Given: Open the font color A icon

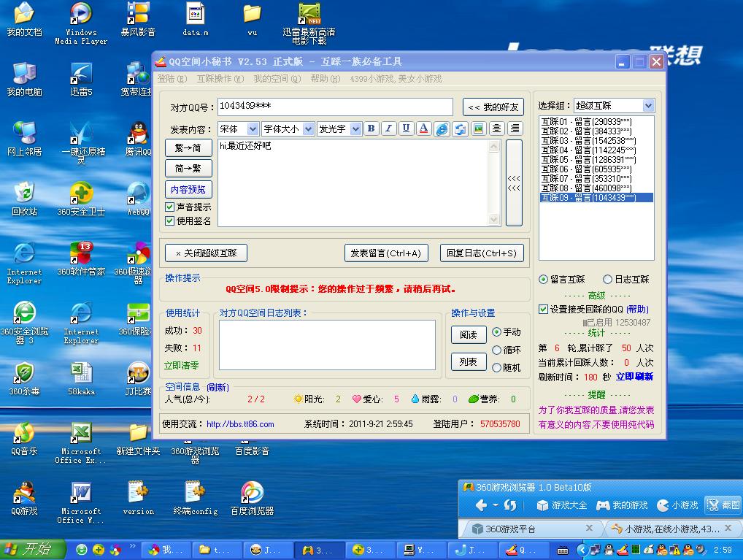Looking at the screenshot, I should click(424, 129).
